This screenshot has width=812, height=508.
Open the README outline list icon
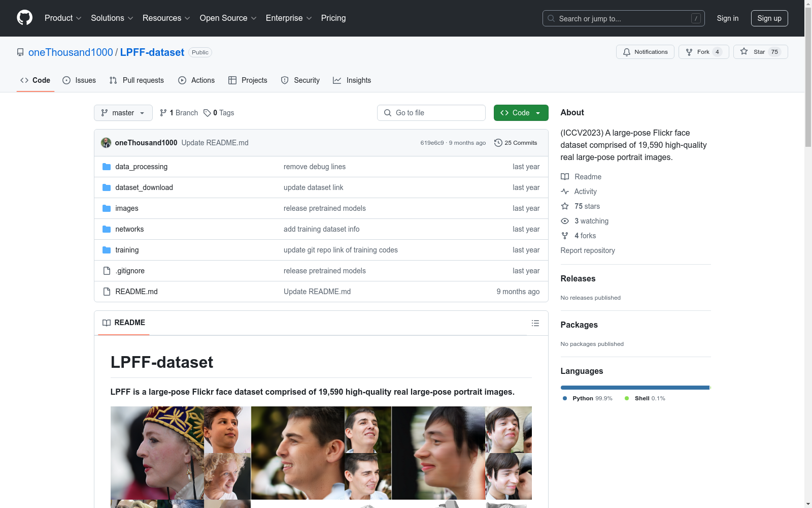535,323
